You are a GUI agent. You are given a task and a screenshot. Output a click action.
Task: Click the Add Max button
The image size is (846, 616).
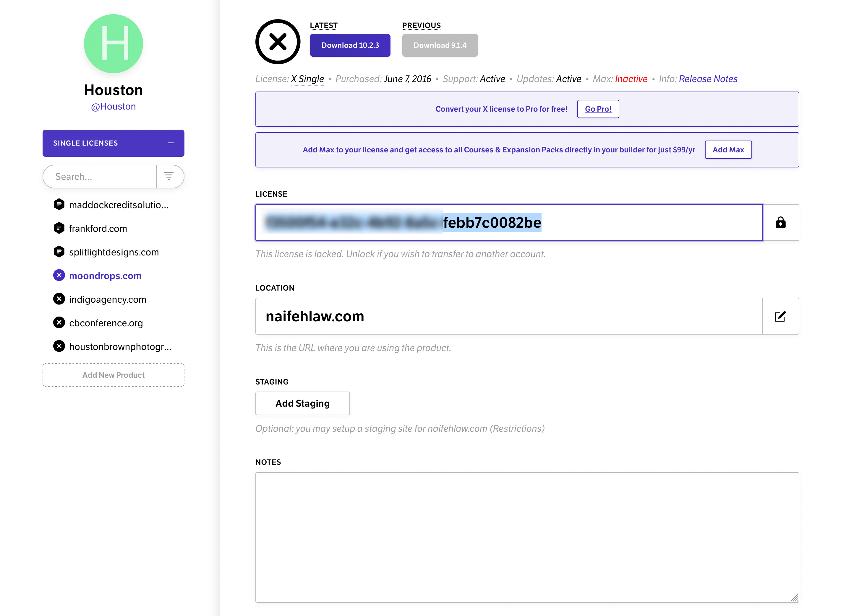(728, 149)
